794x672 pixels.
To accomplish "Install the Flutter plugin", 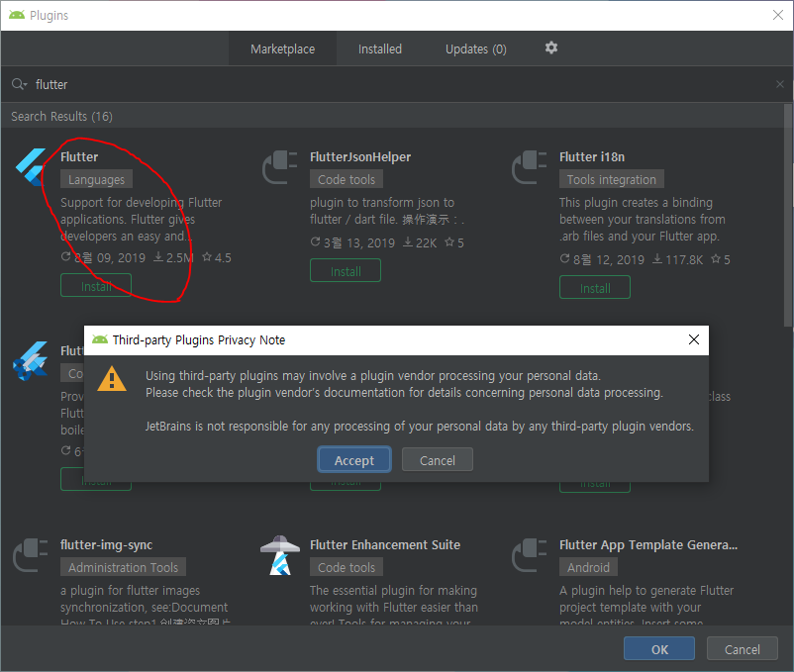I will coord(96,286).
